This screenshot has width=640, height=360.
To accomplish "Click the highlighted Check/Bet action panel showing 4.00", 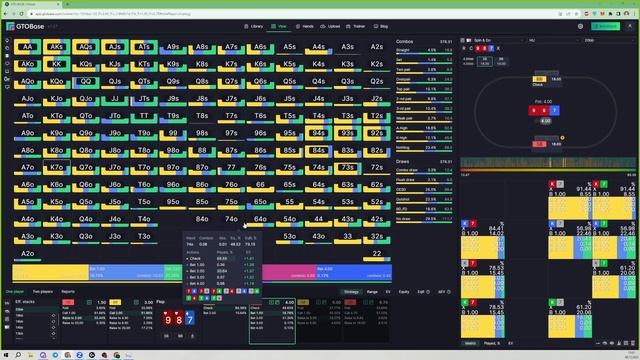I will pos(272,321).
